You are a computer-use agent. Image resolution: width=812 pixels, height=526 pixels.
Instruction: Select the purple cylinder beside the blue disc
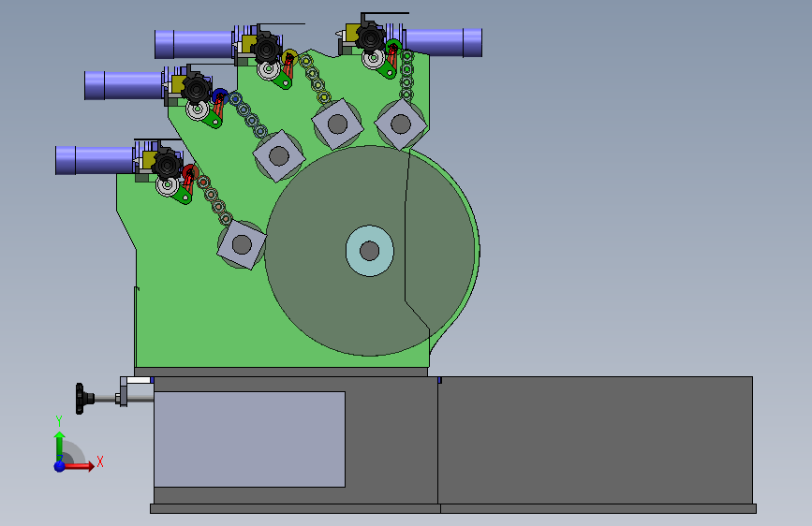click(x=124, y=85)
